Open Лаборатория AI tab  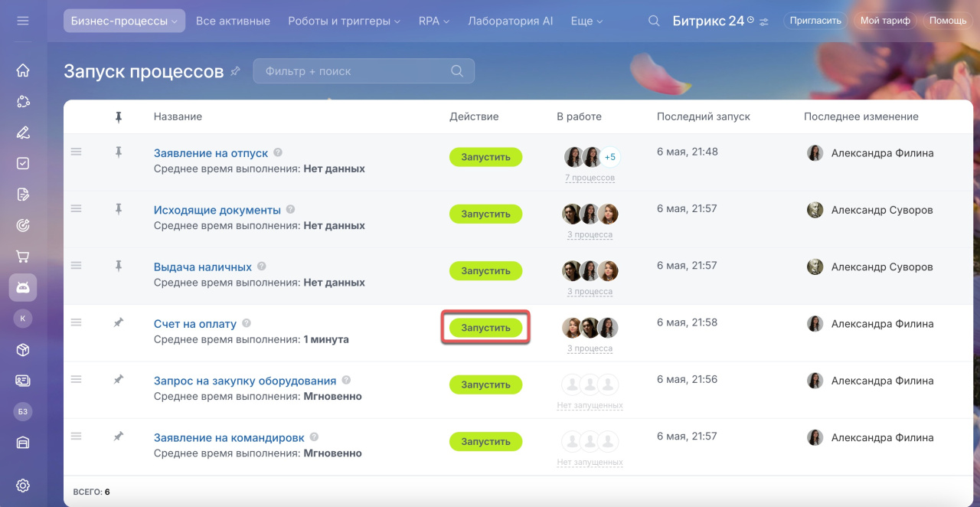click(510, 21)
